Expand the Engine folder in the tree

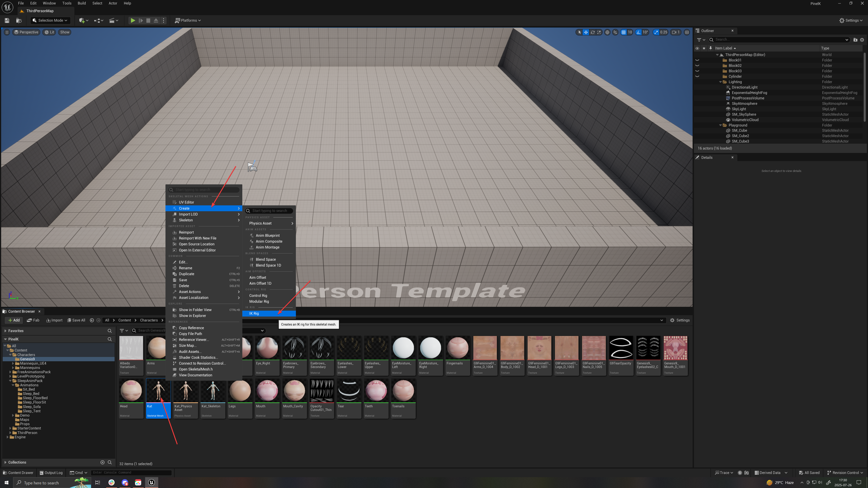[x=8, y=437]
